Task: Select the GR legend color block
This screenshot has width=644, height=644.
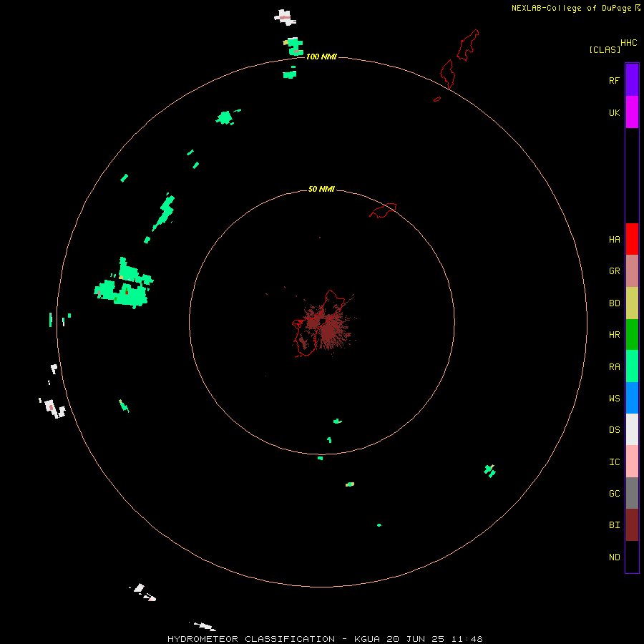Action: [x=632, y=270]
